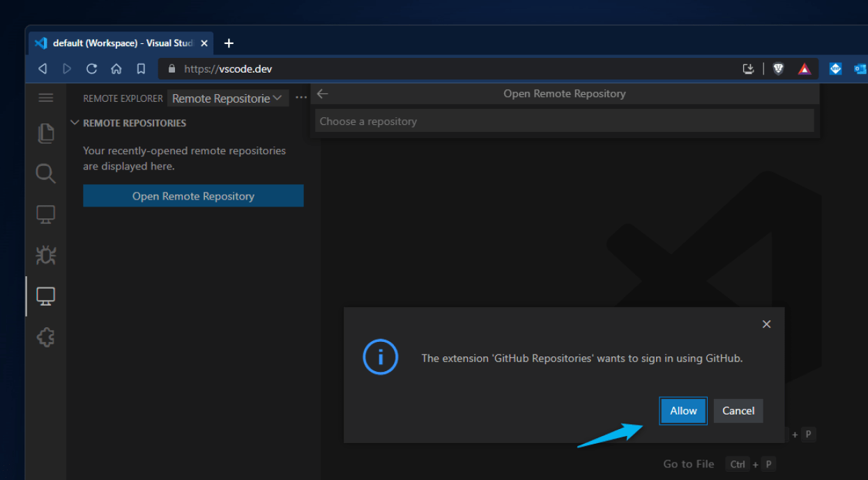Open the Extensions view
This screenshot has height=480, width=868.
point(45,338)
